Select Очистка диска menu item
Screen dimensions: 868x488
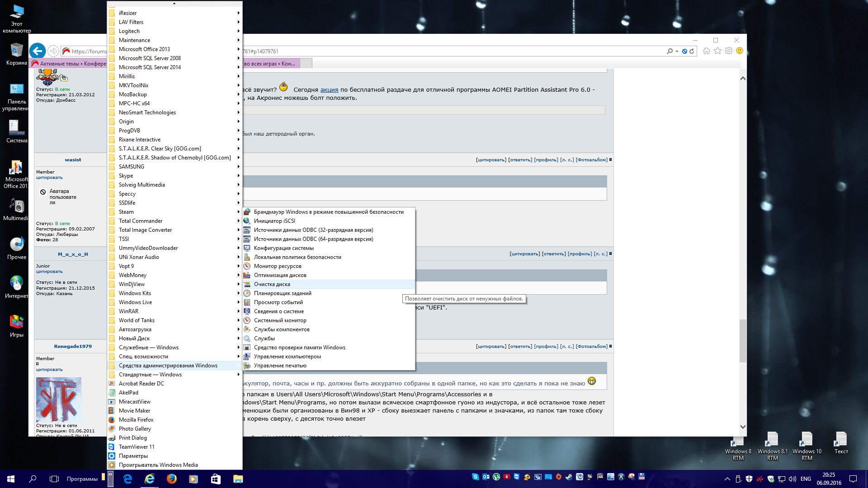click(272, 284)
